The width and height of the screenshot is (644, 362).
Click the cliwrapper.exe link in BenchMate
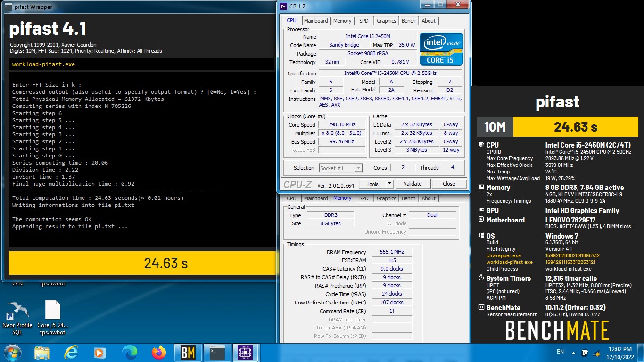pyautogui.click(x=504, y=255)
